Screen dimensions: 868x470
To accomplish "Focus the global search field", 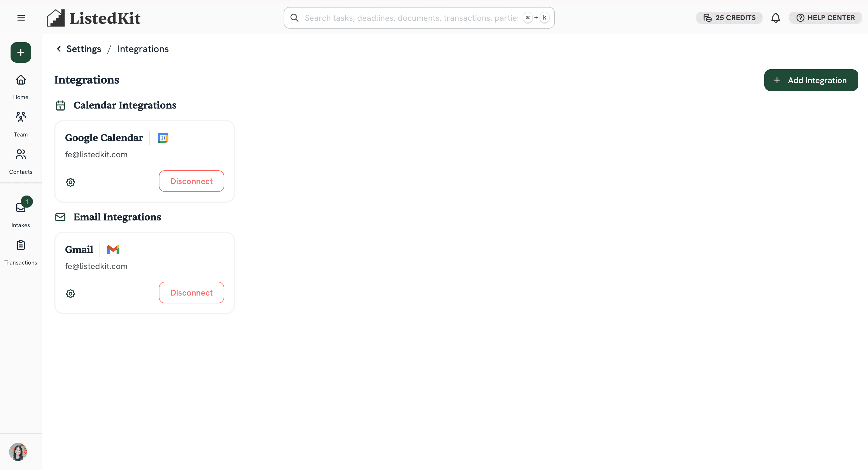I will (x=419, y=17).
